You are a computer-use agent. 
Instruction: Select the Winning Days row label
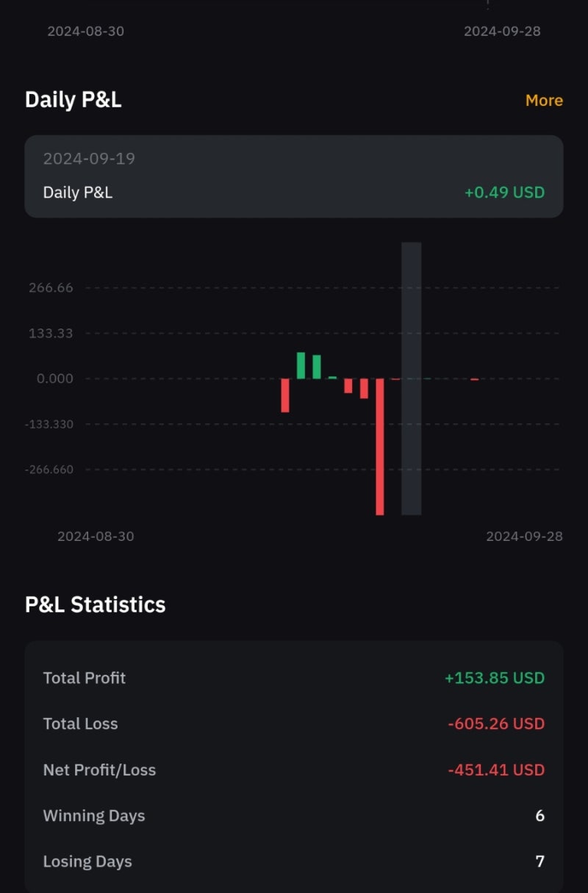click(94, 816)
